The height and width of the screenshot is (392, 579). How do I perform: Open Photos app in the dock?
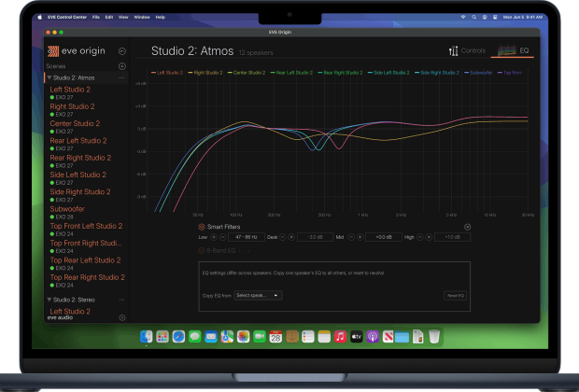(x=243, y=336)
